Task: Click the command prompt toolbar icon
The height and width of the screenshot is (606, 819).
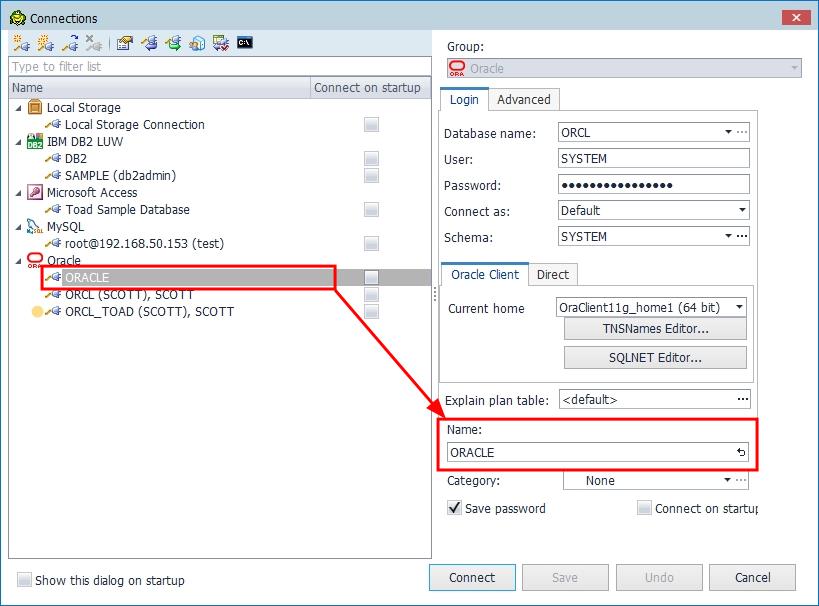Action: pos(244,43)
